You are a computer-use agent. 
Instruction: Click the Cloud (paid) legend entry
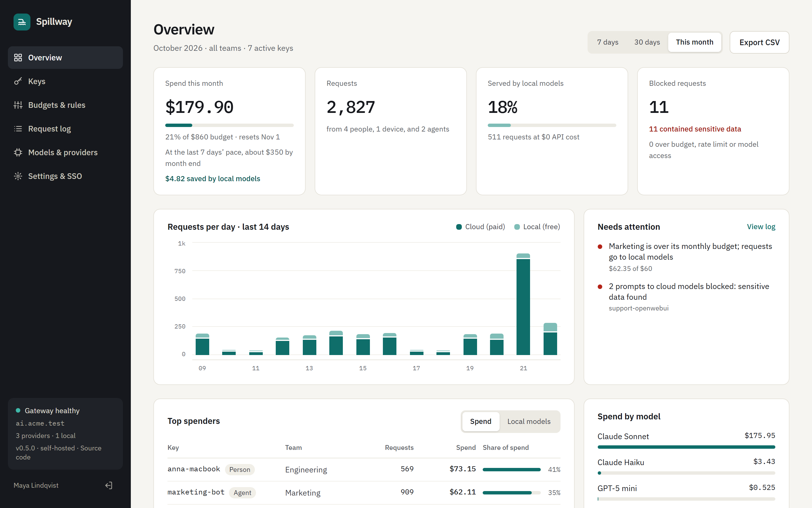coord(480,227)
